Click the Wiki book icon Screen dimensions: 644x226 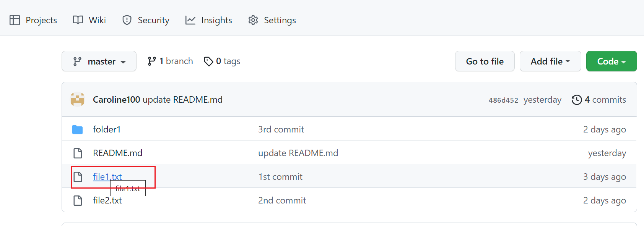[78, 20]
